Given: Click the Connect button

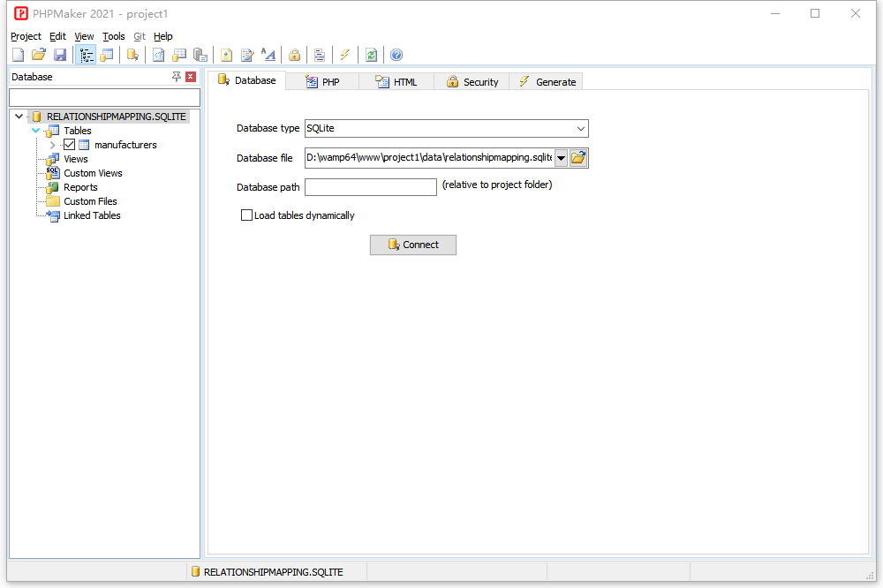Looking at the screenshot, I should (x=412, y=245).
